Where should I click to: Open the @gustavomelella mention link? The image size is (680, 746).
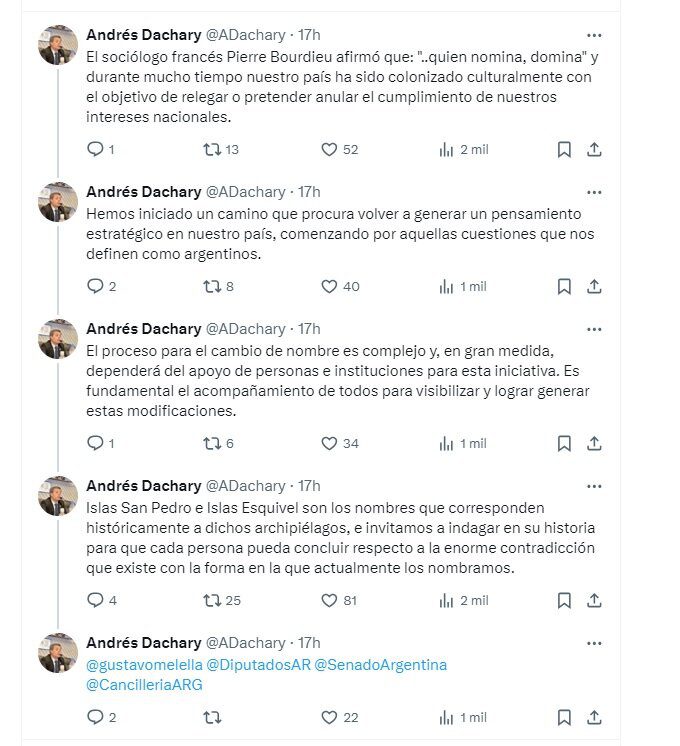coord(144,665)
